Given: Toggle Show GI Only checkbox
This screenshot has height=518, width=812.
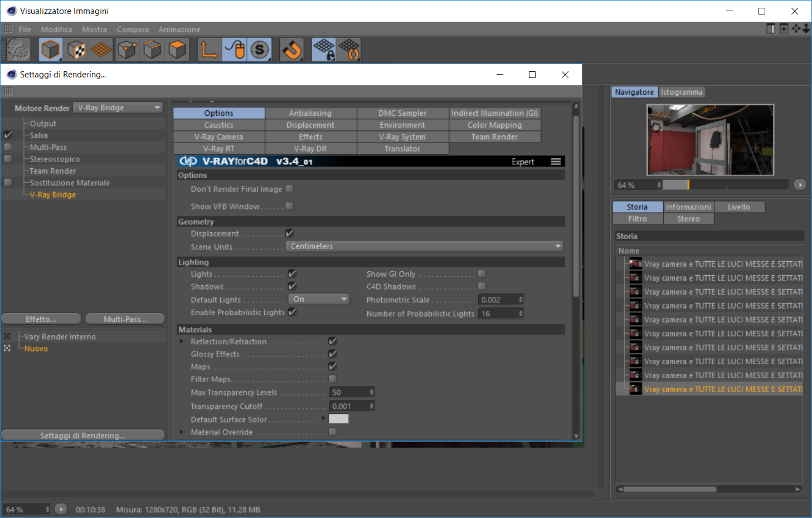Looking at the screenshot, I should pyautogui.click(x=482, y=273).
